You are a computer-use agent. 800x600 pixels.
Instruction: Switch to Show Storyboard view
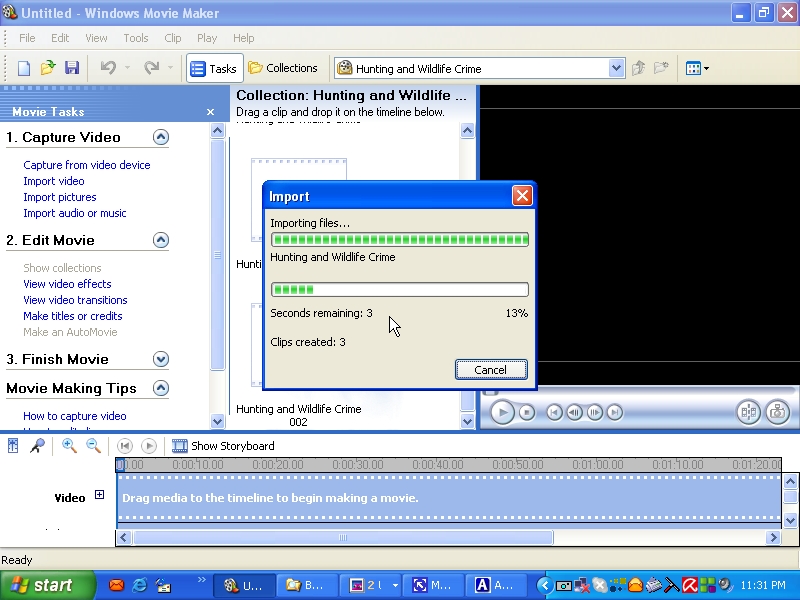(x=223, y=446)
